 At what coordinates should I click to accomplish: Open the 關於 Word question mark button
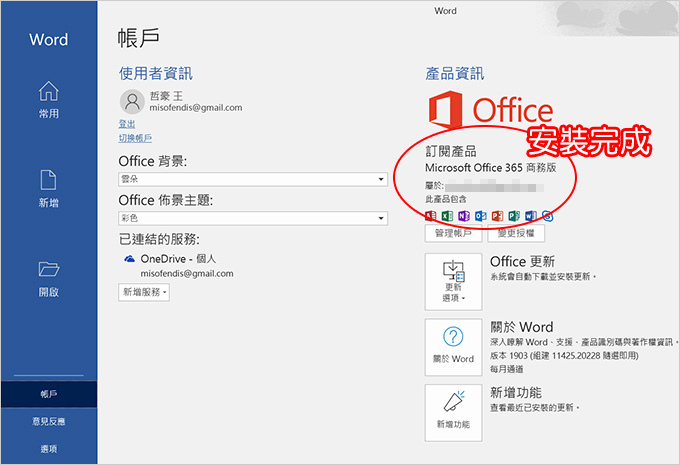click(x=453, y=347)
